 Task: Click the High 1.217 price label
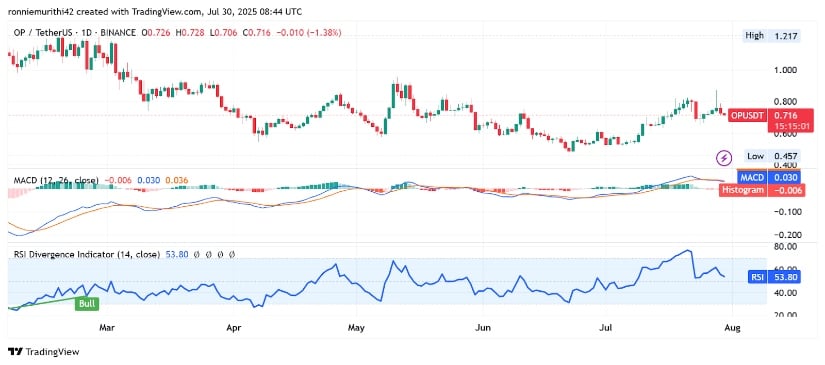coord(772,36)
